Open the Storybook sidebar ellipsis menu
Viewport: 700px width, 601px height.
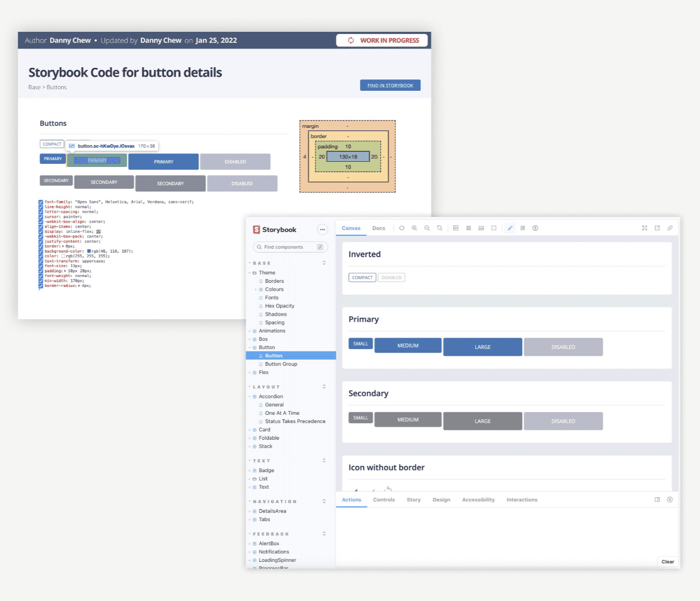[322, 230]
